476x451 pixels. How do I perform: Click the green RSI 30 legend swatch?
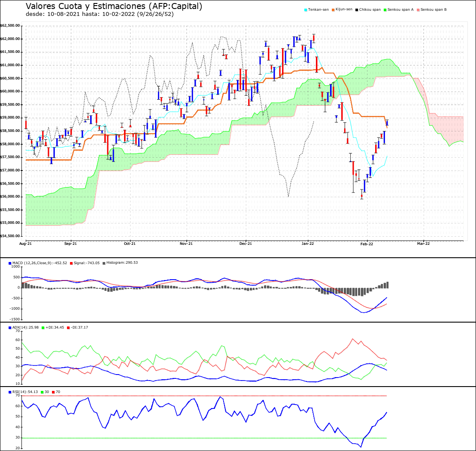click(42, 392)
